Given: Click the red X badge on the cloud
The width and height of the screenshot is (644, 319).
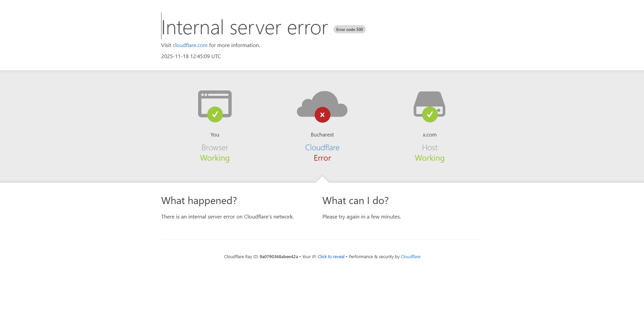Looking at the screenshot, I should click(x=322, y=115).
